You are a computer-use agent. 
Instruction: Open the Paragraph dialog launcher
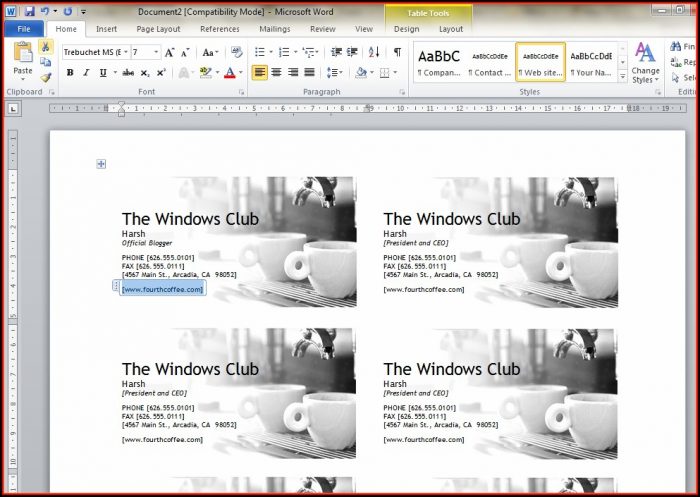coord(402,92)
